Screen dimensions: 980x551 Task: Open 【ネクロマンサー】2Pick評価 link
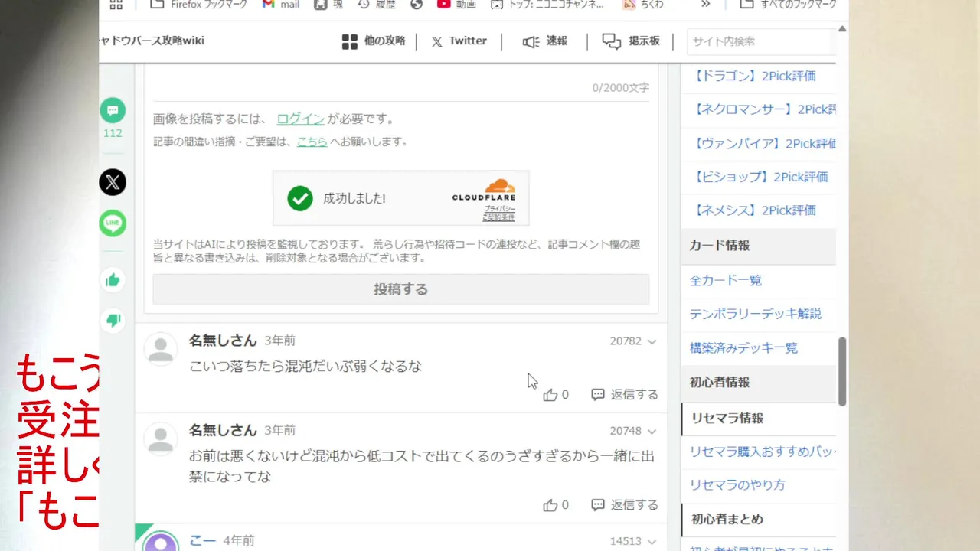pyautogui.click(x=763, y=109)
